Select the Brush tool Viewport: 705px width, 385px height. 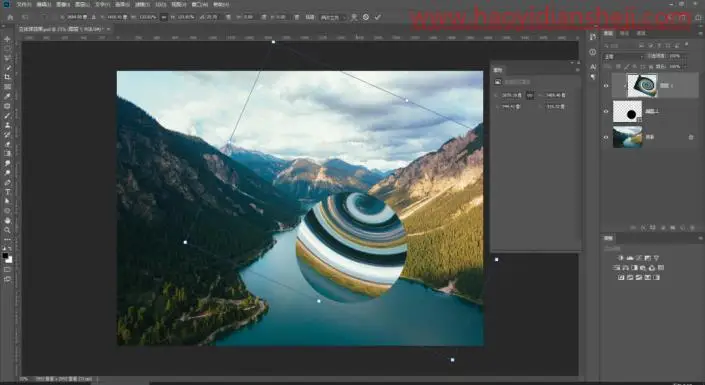[x=7, y=116]
